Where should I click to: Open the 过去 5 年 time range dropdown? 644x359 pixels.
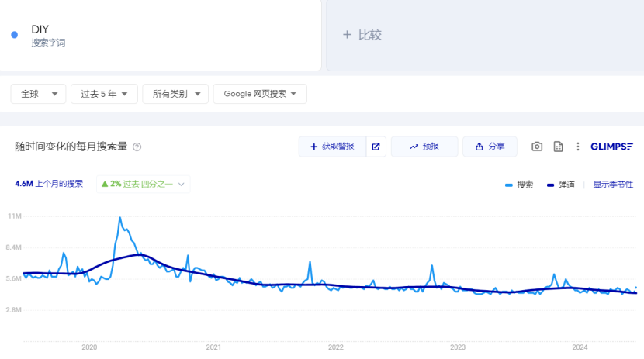click(x=104, y=94)
